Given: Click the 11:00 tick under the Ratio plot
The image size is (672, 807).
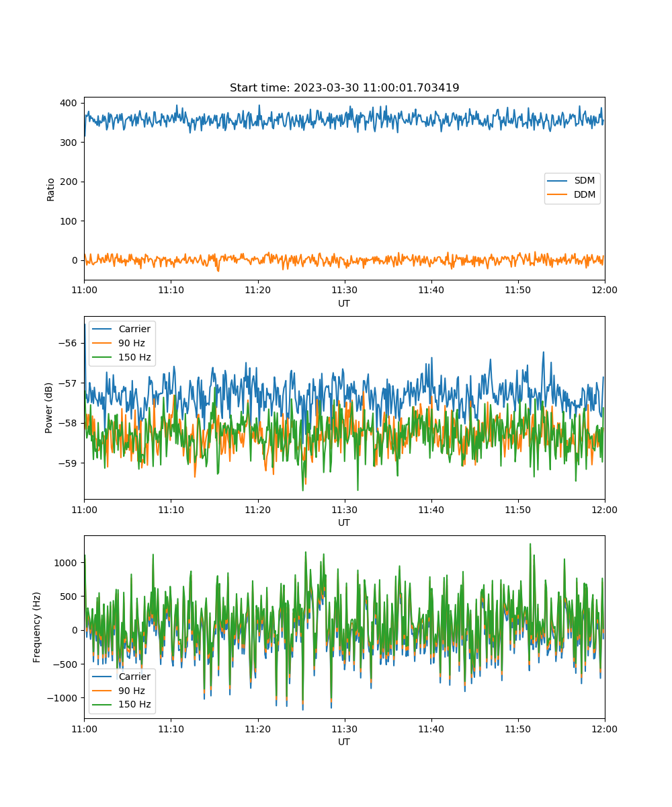Looking at the screenshot, I should (84, 290).
